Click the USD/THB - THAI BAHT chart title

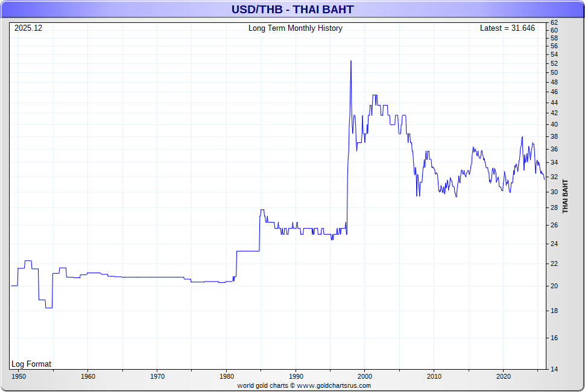pos(292,9)
